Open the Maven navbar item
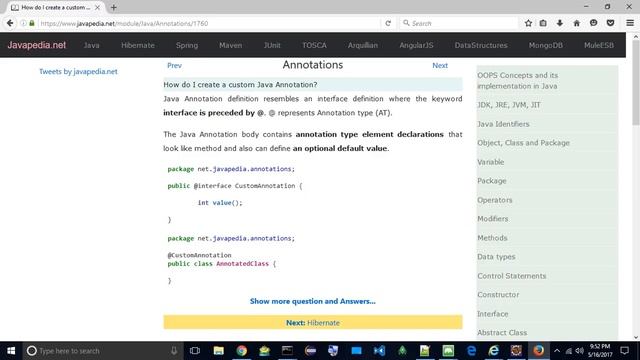 coord(231,45)
